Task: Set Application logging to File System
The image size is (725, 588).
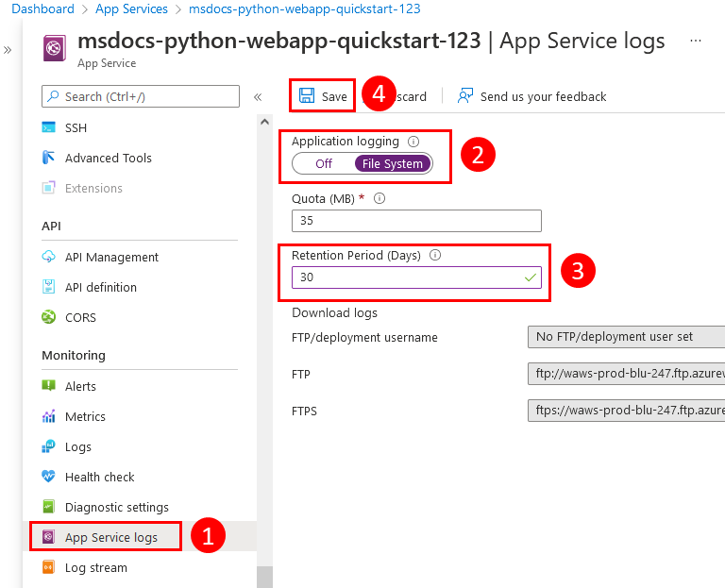Action: 393,163
